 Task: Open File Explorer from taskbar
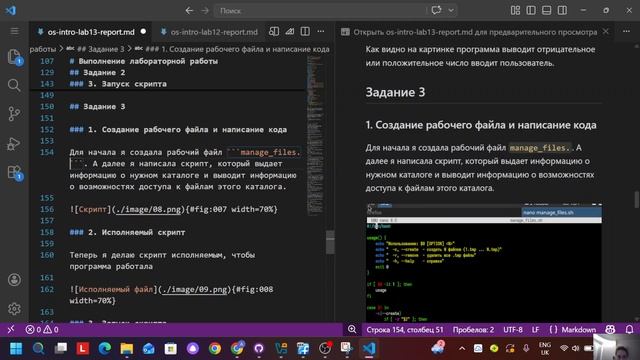[x=127, y=349]
